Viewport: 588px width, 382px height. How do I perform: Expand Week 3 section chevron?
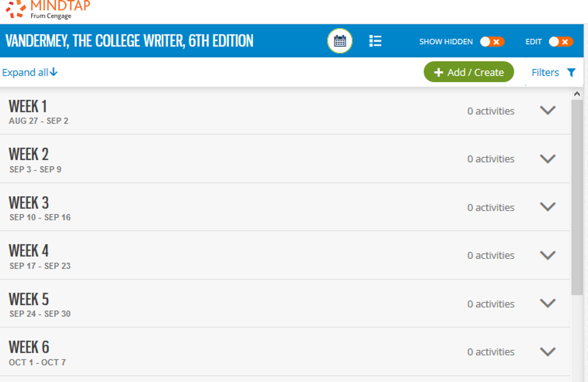click(548, 207)
